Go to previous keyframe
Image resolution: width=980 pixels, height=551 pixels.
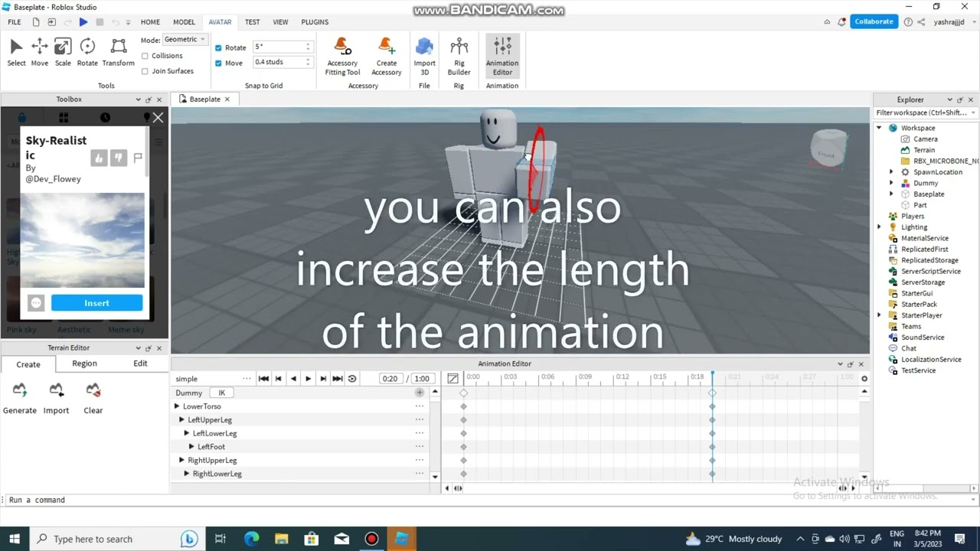[x=278, y=379]
